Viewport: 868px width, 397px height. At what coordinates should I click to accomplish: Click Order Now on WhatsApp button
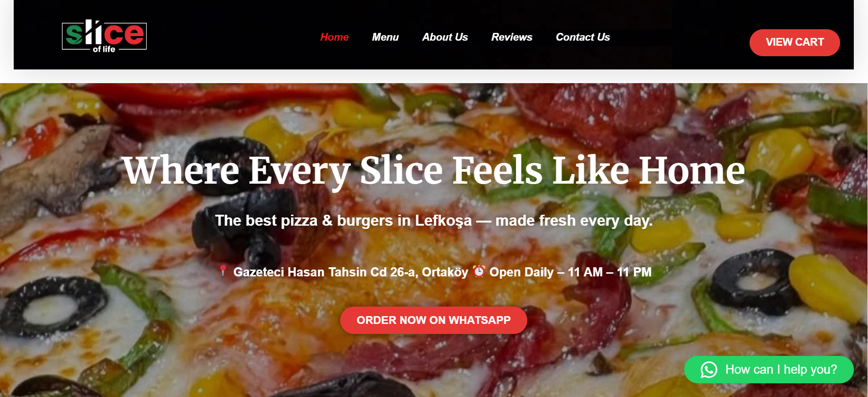click(x=434, y=320)
